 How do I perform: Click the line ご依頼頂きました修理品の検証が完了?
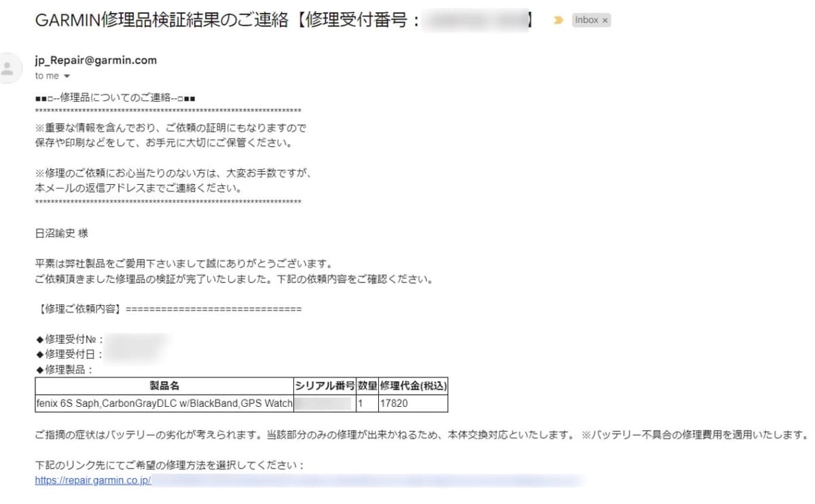point(234,278)
